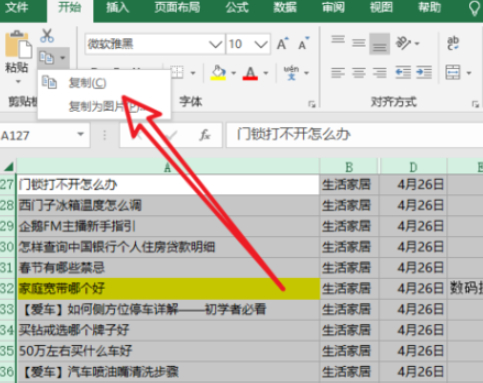This screenshot has width=483, height=383.
Task: Toggle the highlighted bottom vertical alignment
Action: coord(380,44)
